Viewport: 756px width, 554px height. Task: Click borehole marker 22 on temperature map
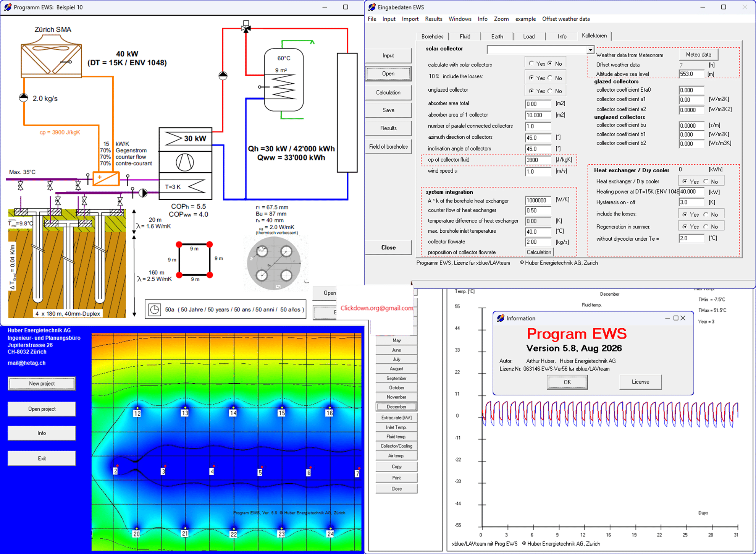click(233, 534)
